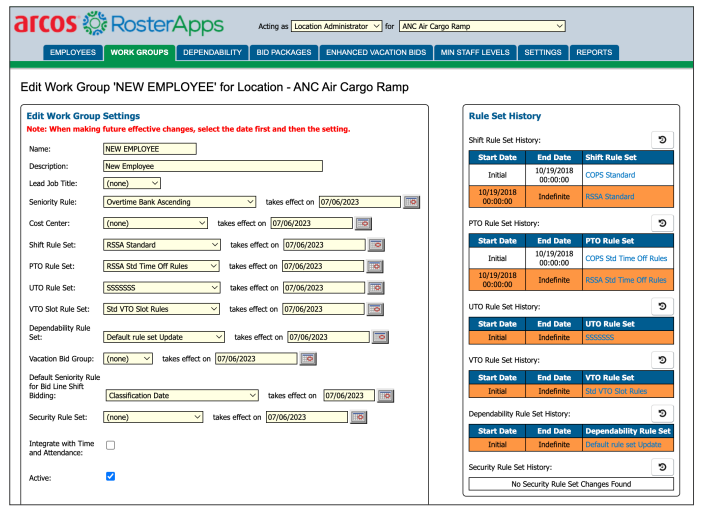Open calendar picker for Default Seniority Rule date
Image resolution: width=703 pixels, height=513 pixels.
point(386,396)
